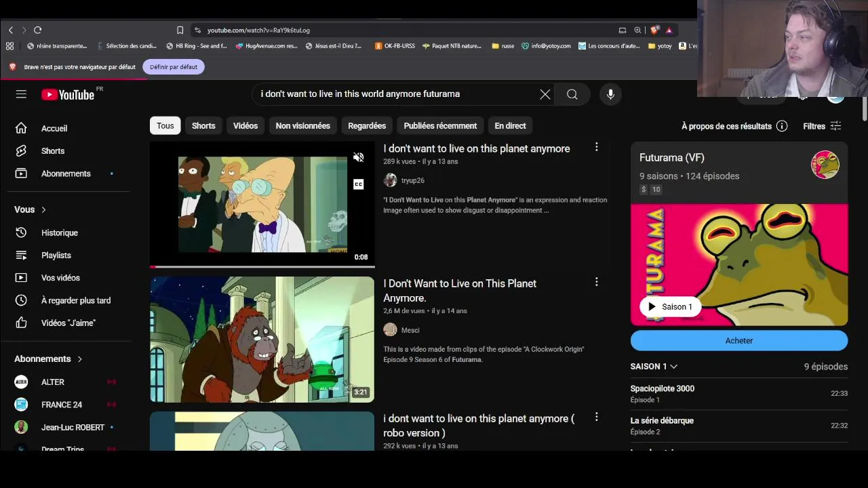868x488 pixels.
Task: Open the Filtres menu
Action: tap(822, 126)
